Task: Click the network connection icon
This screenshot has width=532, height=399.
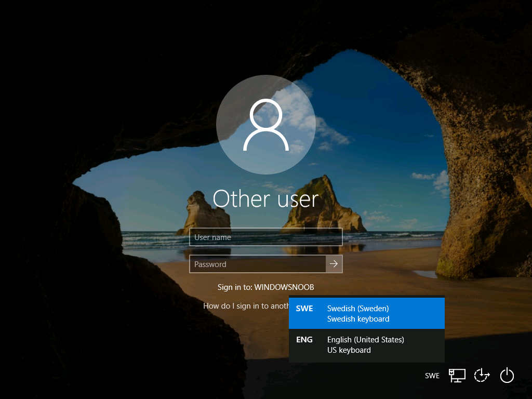Action: (457, 376)
